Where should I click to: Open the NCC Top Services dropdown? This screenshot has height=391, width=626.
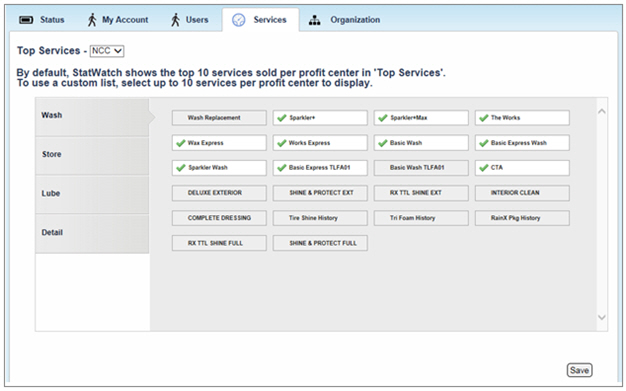(107, 51)
